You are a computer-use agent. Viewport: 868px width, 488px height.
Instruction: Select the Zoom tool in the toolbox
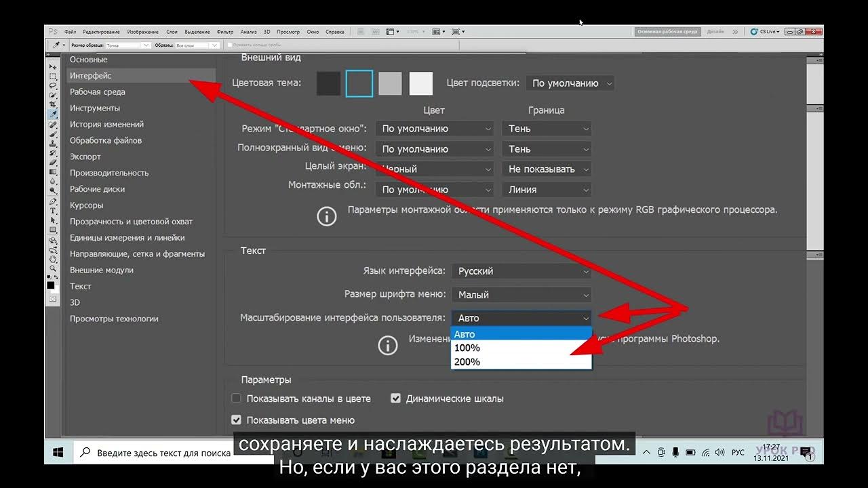point(52,268)
